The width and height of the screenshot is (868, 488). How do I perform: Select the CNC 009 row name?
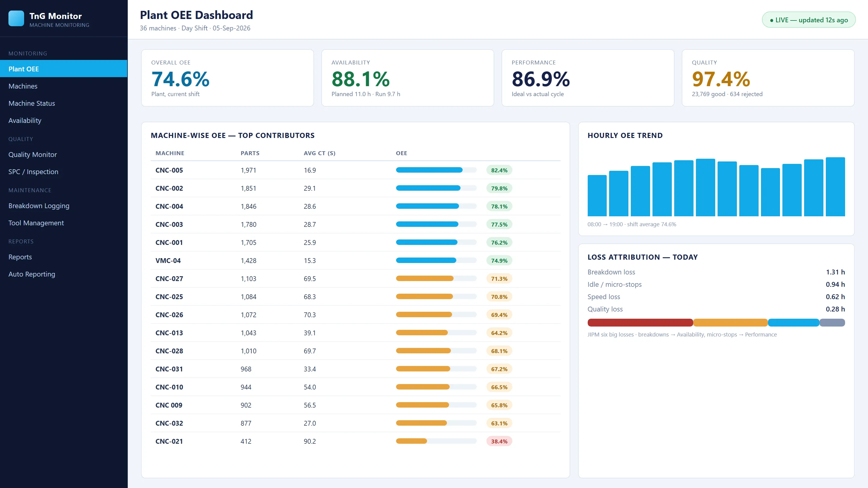coord(169,405)
